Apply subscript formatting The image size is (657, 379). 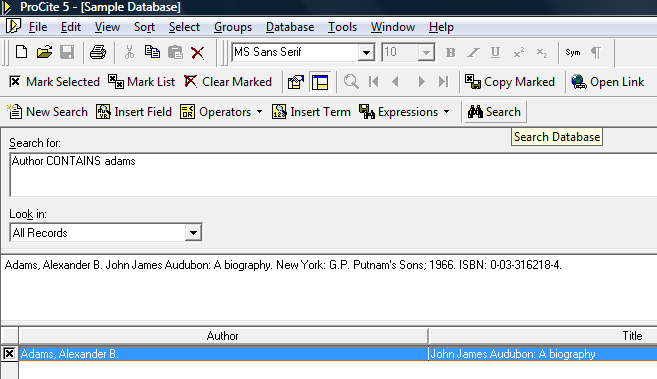tap(542, 53)
